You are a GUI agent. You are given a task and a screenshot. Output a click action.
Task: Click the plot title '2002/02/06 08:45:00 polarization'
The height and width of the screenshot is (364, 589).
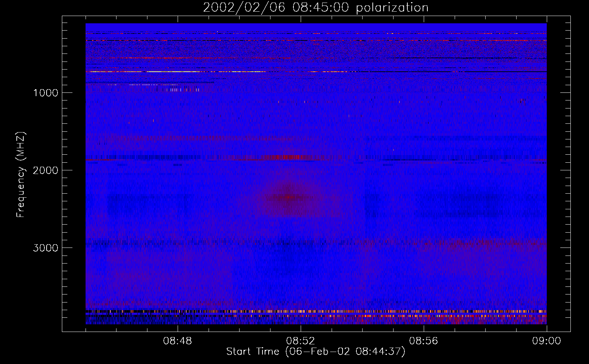click(x=316, y=8)
